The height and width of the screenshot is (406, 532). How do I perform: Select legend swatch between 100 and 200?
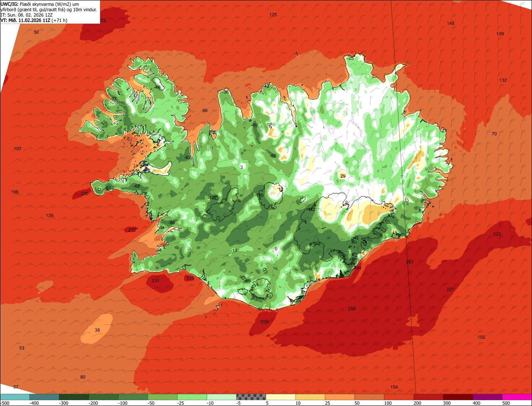pyautogui.click(x=399, y=397)
